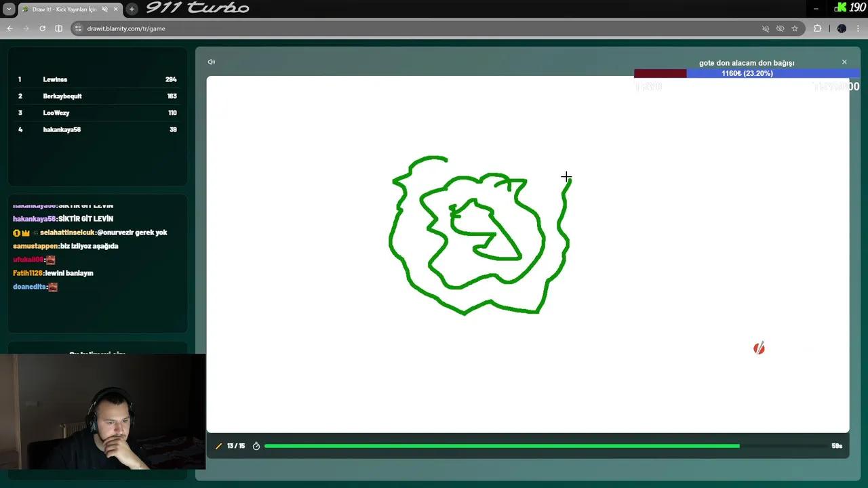Click the green round timer progress bar
The width and height of the screenshot is (868, 488).
click(502, 446)
